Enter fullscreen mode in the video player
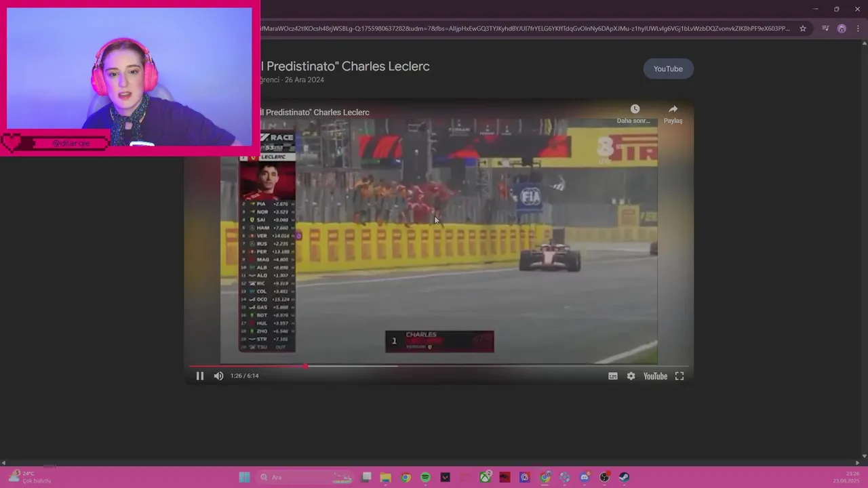The image size is (868, 488). pyautogui.click(x=679, y=376)
